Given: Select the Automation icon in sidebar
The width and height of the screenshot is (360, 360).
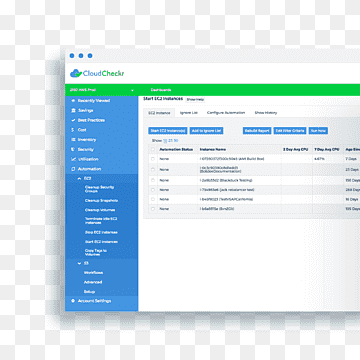Looking at the screenshot, I should tap(73, 169).
